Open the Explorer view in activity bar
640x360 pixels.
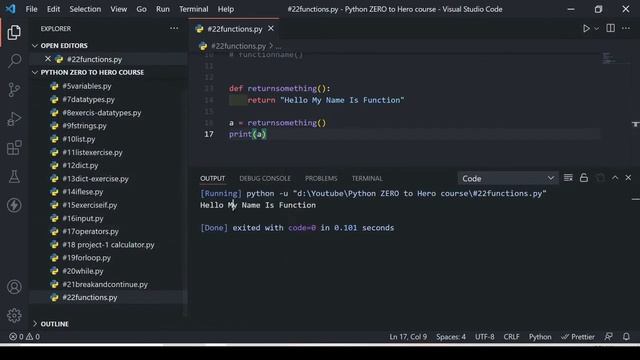coord(14,32)
